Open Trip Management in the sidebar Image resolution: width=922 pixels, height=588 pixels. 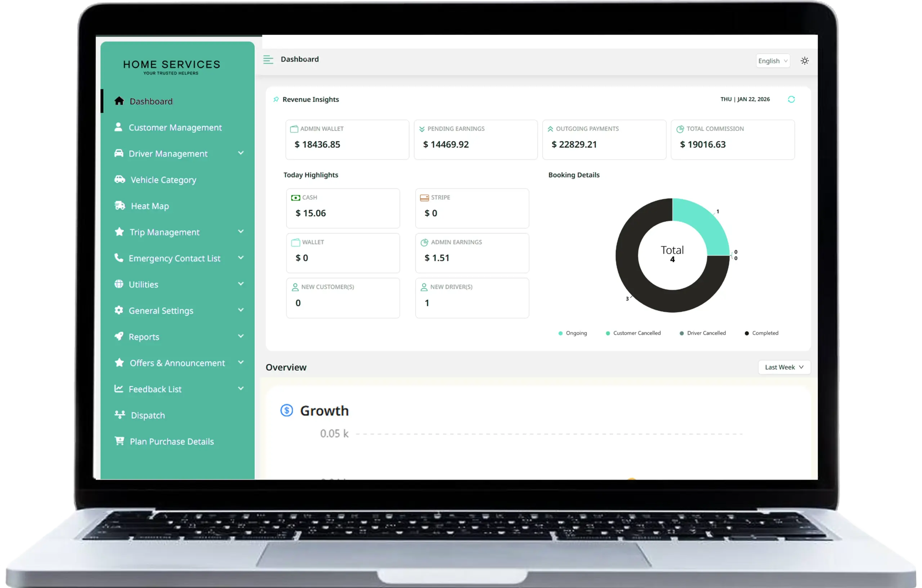165,232
